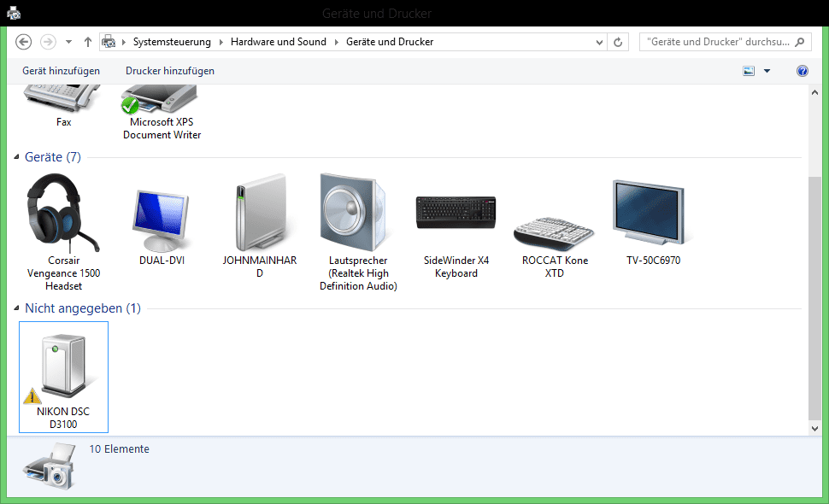Click the vertical scrollbar thumb

(x=814, y=298)
